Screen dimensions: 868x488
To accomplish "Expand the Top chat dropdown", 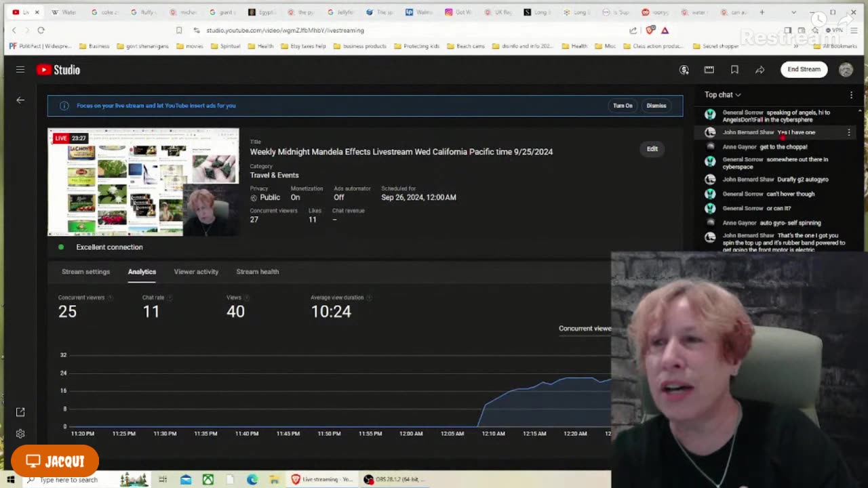I will (723, 95).
